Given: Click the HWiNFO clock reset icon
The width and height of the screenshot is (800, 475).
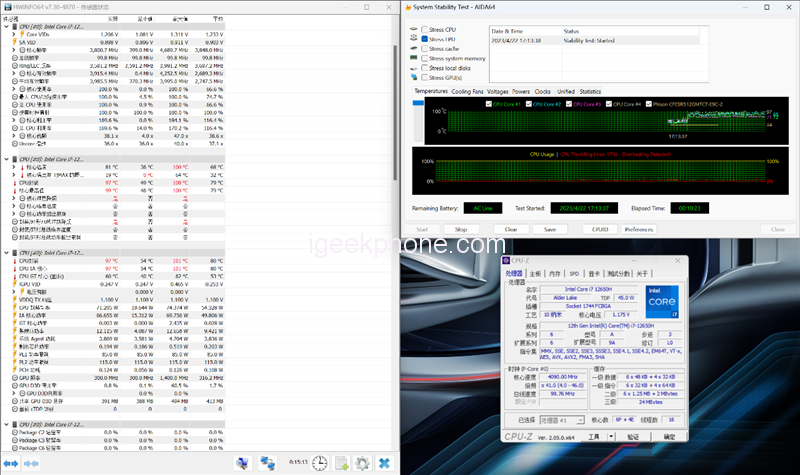Looking at the screenshot, I should 318,463.
